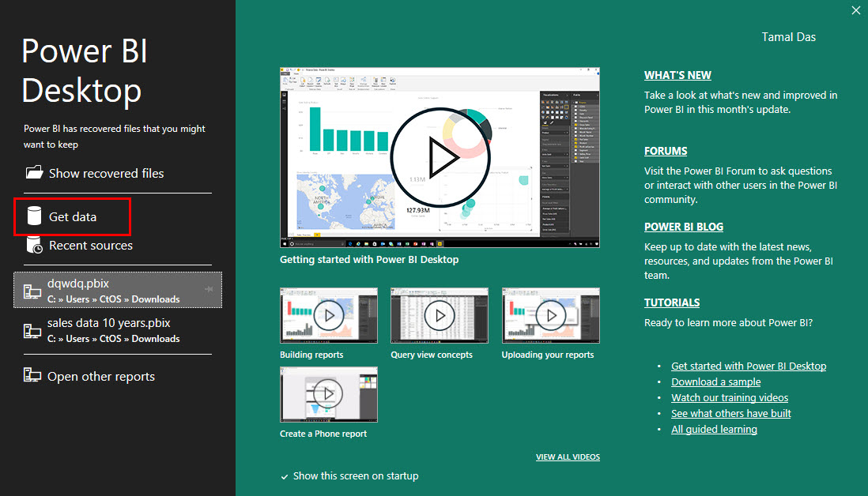Play the Building reports video
The height and width of the screenshot is (496, 868).
pyautogui.click(x=329, y=315)
